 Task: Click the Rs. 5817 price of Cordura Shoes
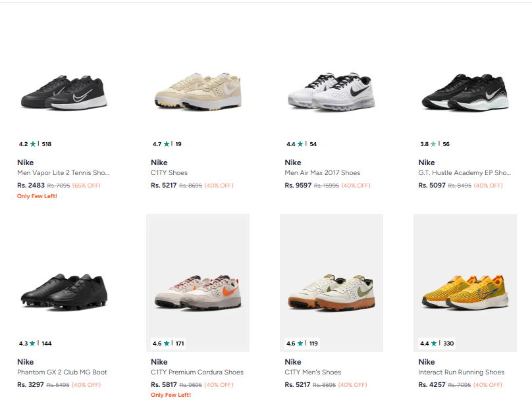tap(164, 385)
